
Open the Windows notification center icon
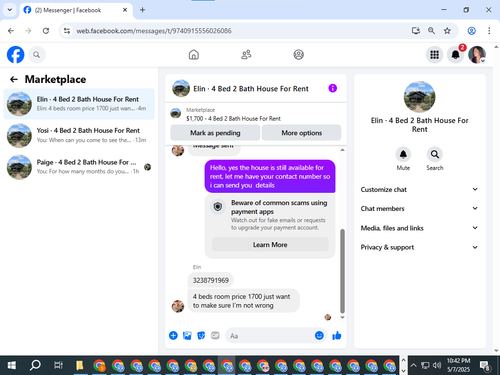484,365
